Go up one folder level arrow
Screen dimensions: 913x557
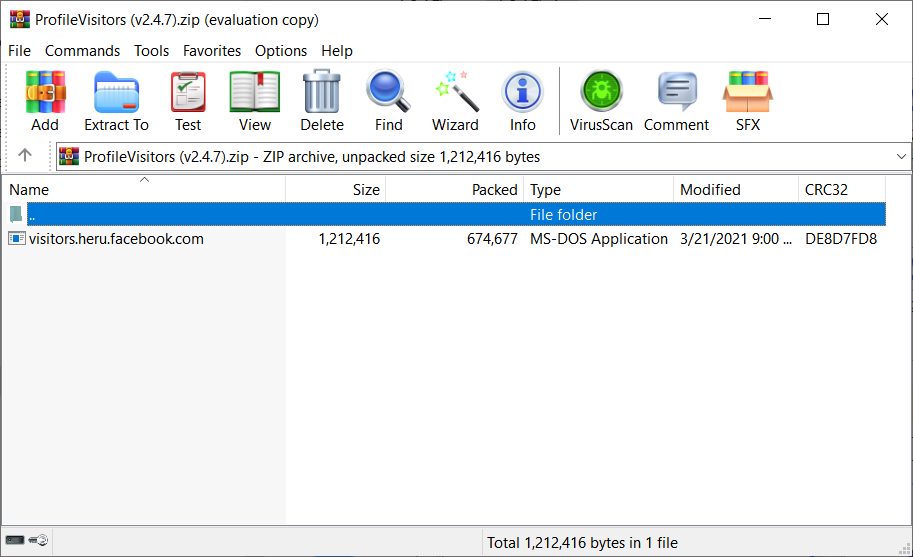pos(24,155)
